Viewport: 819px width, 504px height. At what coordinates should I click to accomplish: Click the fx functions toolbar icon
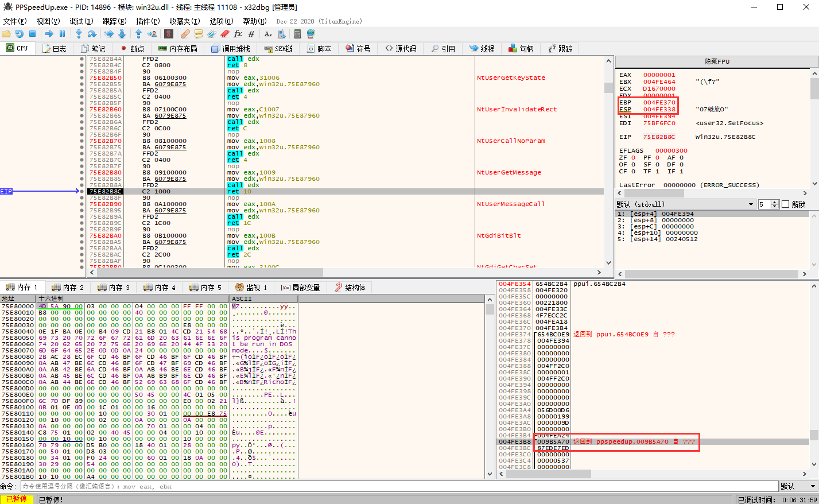[x=238, y=34]
